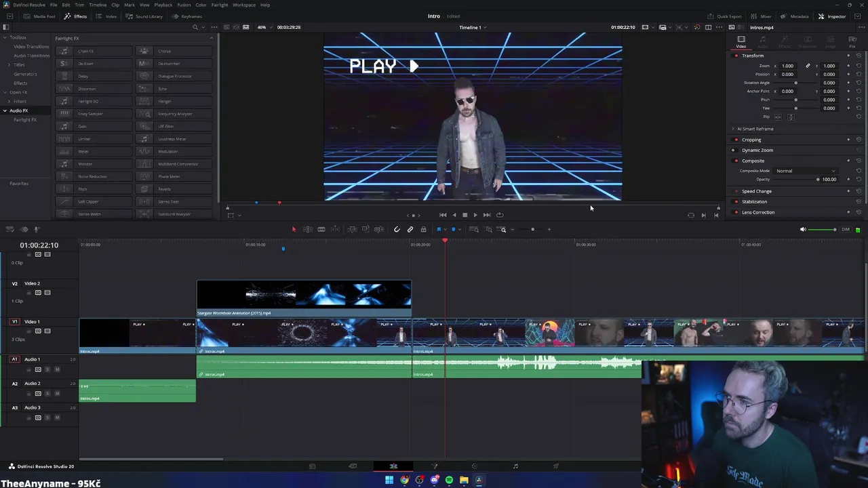Open the Metadata panel
The height and width of the screenshot is (488, 868).
[x=795, y=16]
